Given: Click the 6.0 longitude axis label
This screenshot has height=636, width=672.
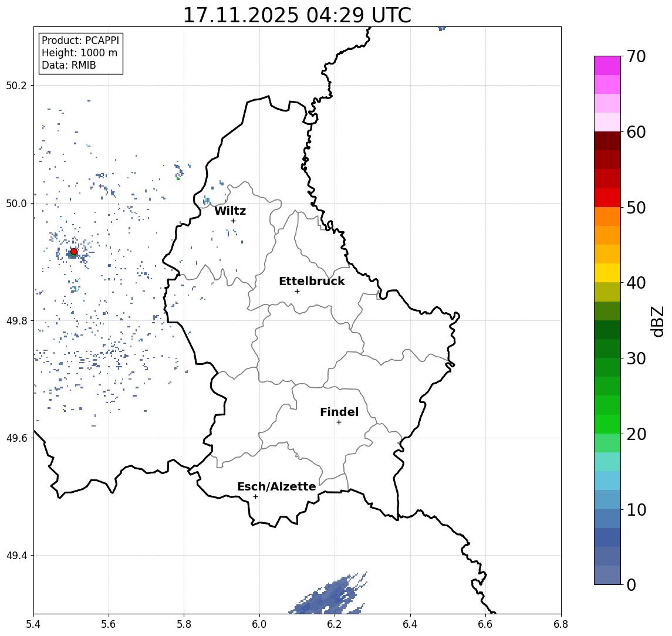Looking at the screenshot, I should pos(259,624).
